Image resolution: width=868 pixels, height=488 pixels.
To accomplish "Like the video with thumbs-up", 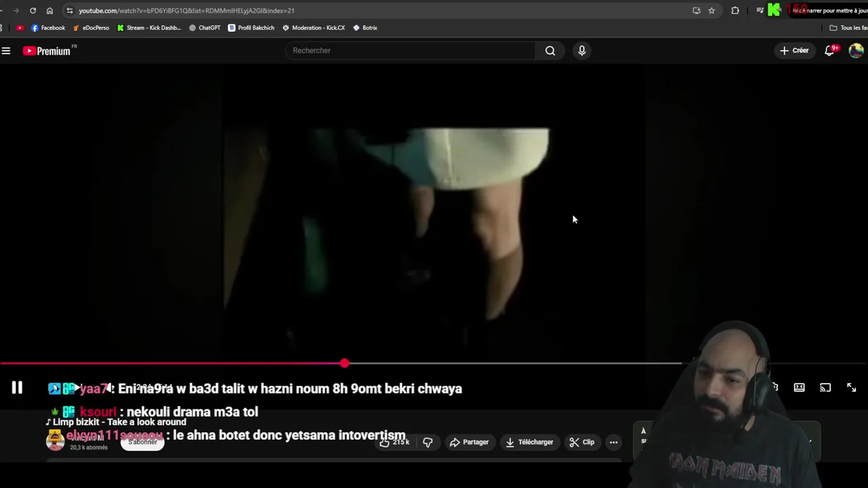I will [x=395, y=442].
